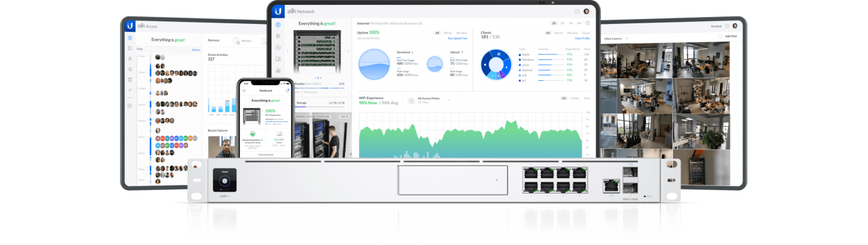Screen dimensions: 868x245
Task: Click the View Traffic link
Action: click(582, 38)
